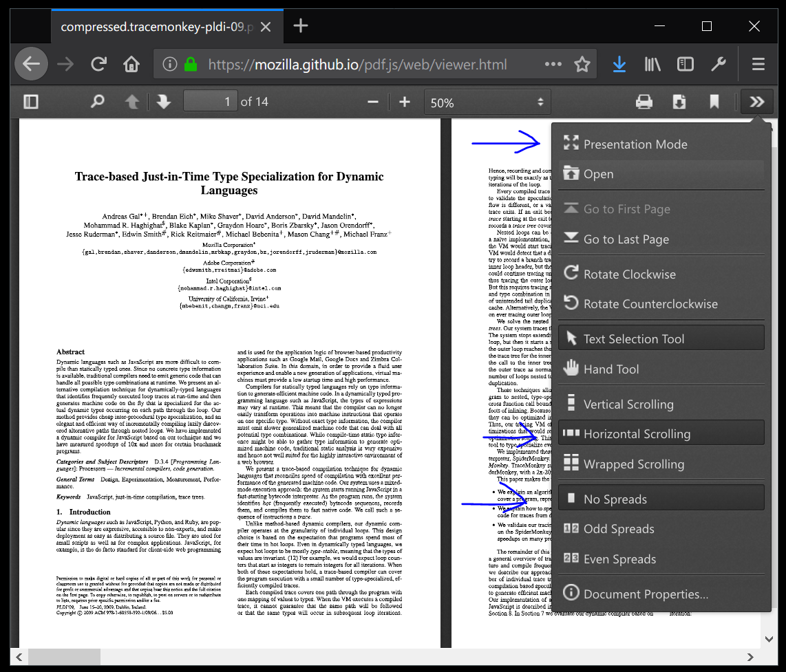Print the PDF document
The width and height of the screenshot is (786, 672).
coord(644,102)
